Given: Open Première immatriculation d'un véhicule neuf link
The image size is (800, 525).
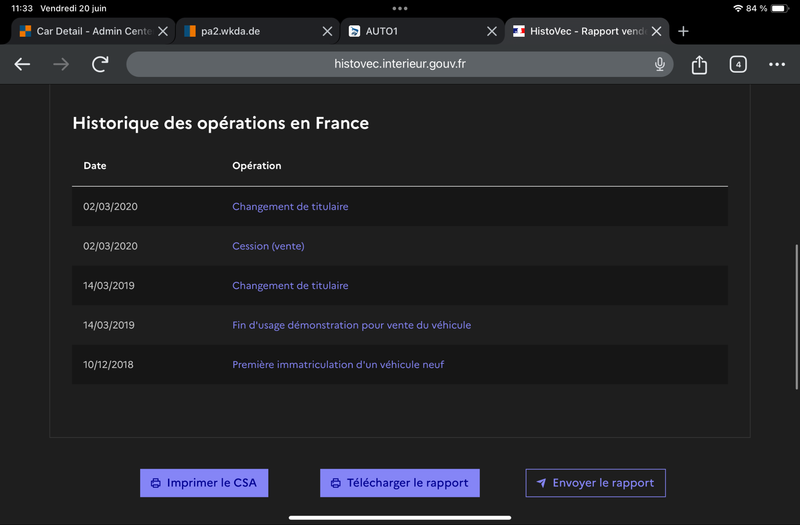Looking at the screenshot, I should pyautogui.click(x=338, y=364).
